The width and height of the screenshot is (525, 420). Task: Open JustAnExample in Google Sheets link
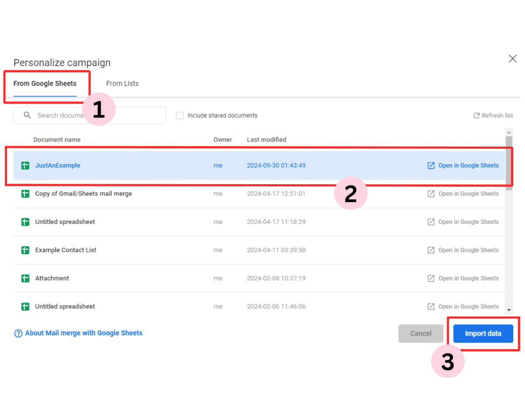463,165
